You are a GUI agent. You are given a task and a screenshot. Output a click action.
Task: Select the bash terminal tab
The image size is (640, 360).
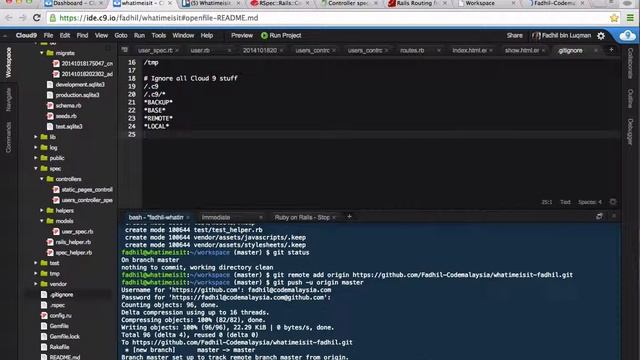pos(156,218)
